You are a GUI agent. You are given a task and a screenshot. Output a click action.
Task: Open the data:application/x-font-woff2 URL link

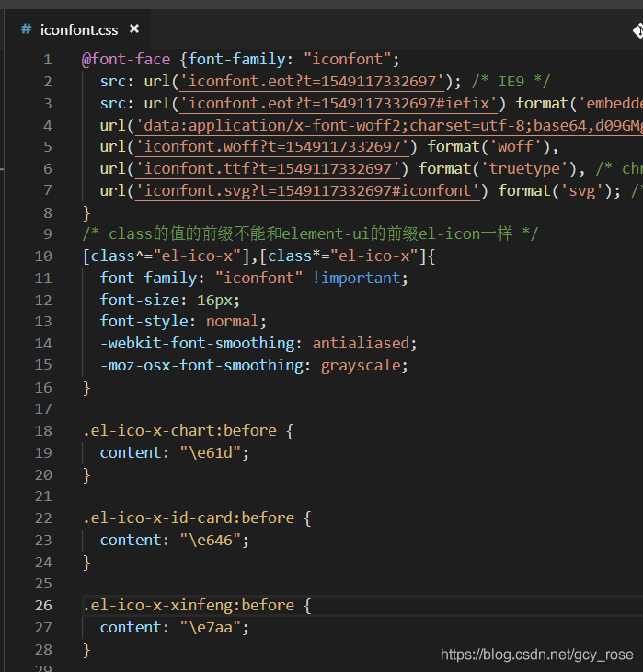tap(389, 126)
